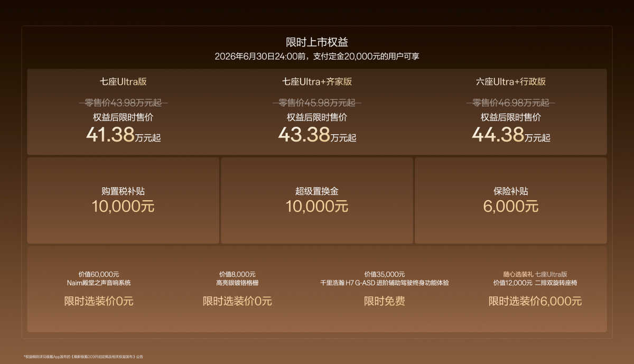Click the 10,000元 amount under 超级置换金

[317, 207]
